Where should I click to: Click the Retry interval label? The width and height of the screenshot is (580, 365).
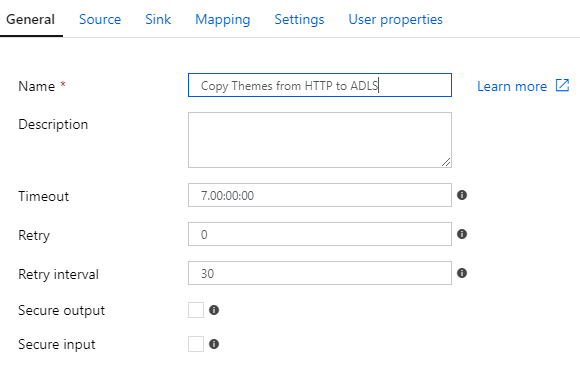tap(58, 274)
